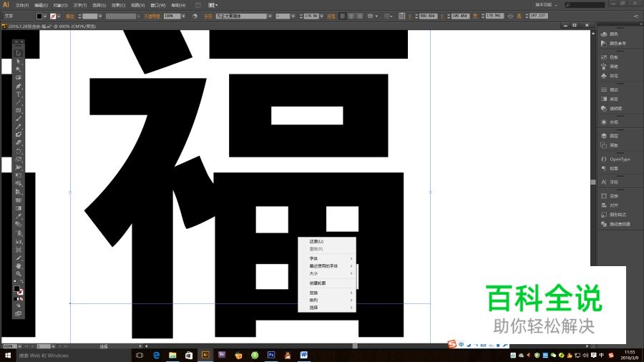Select the Lasso tool
The height and width of the screenshot is (362, 644).
(x=18, y=77)
